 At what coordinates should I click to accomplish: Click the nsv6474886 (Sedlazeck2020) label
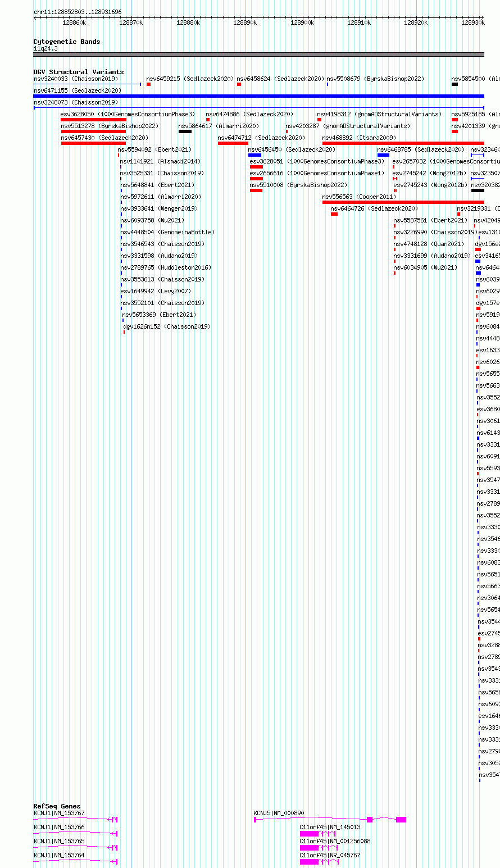click(249, 114)
